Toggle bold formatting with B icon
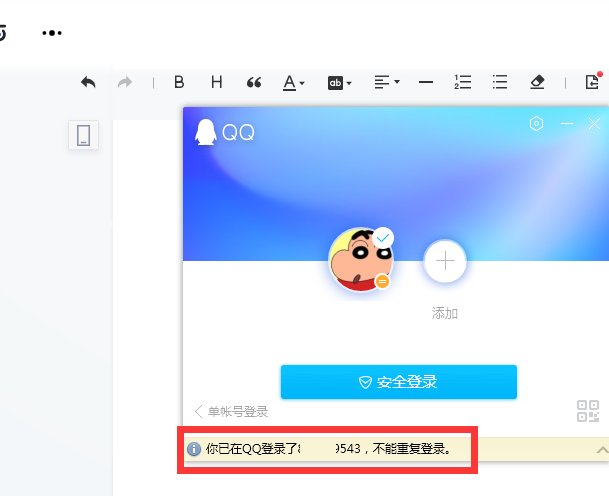This screenshot has width=609, height=496. point(179,82)
